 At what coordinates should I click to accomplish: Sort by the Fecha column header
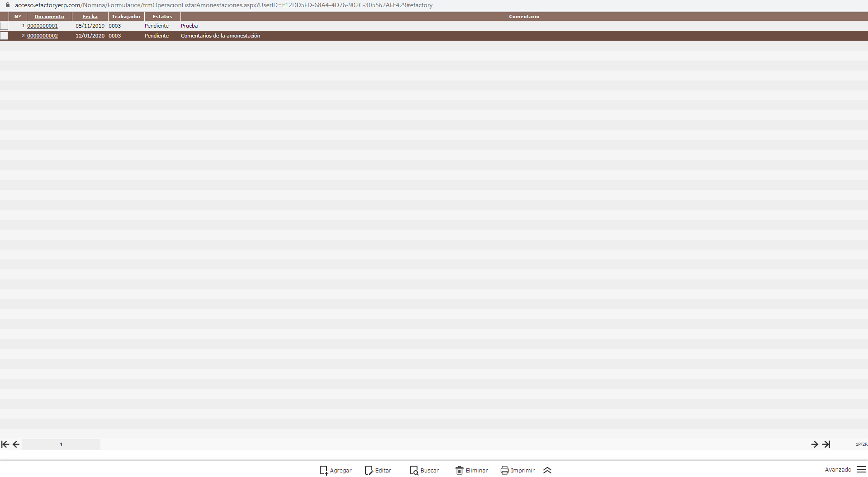90,17
